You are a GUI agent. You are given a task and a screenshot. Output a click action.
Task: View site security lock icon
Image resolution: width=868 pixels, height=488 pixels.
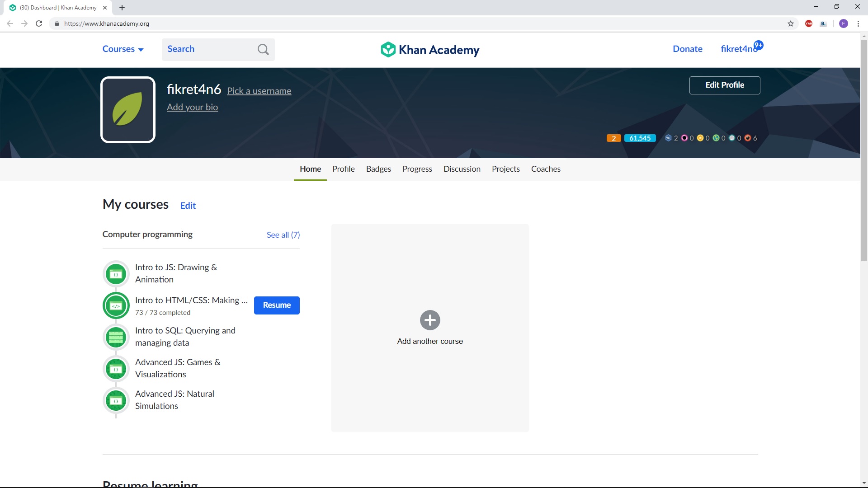click(57, 23)
